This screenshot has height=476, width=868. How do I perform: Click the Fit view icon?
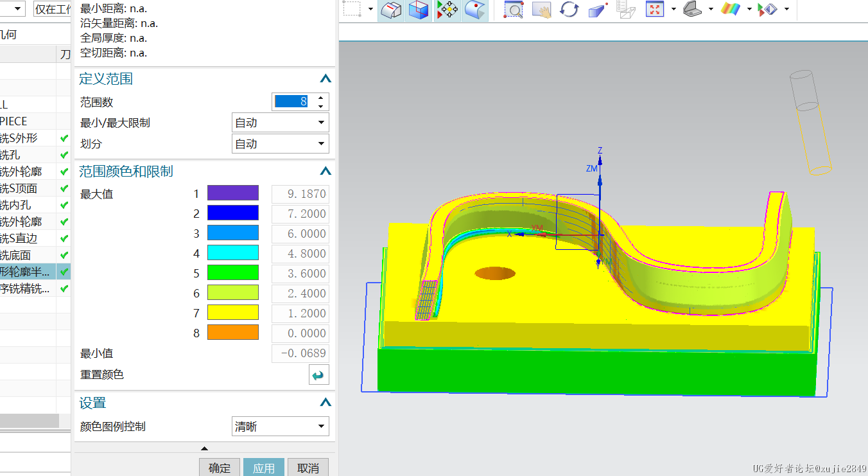coord(654,10)
